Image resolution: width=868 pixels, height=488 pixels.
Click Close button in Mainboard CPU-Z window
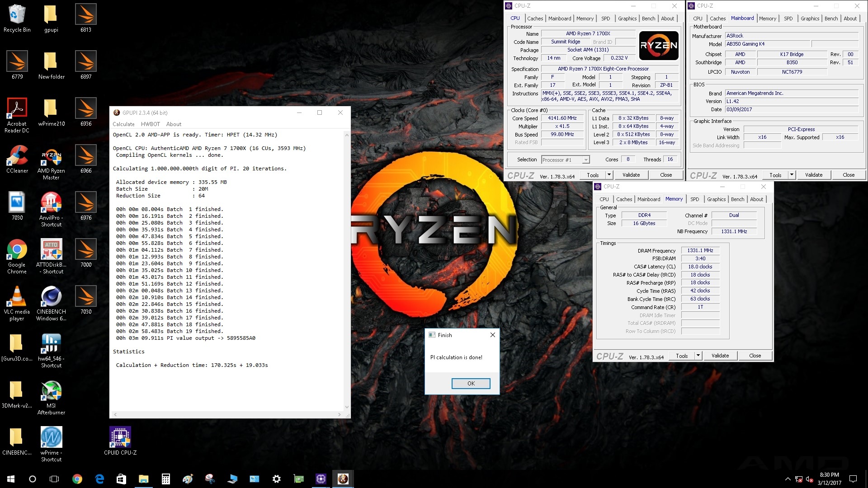849,175
